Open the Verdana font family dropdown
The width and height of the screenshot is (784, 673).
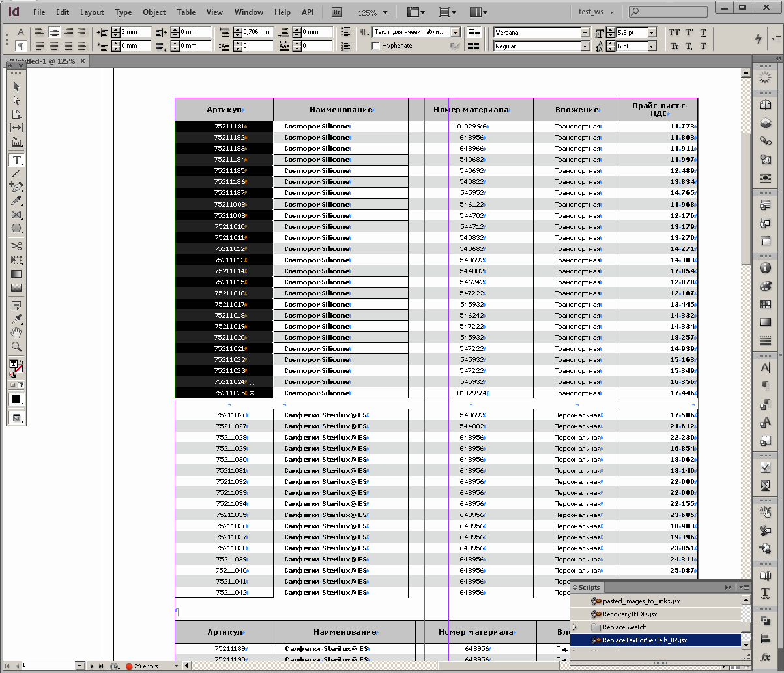(585, 32)
